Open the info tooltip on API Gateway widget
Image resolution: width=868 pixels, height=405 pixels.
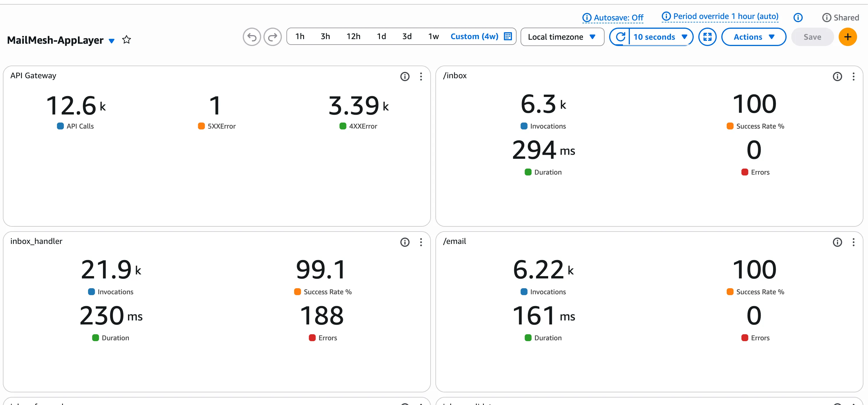coord(405,77)
